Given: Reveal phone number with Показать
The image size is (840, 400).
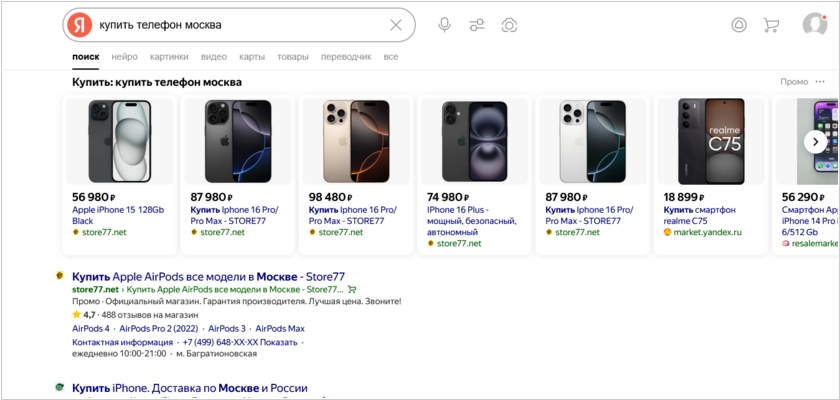Looking at the screenshot, I should coord(279,343).
